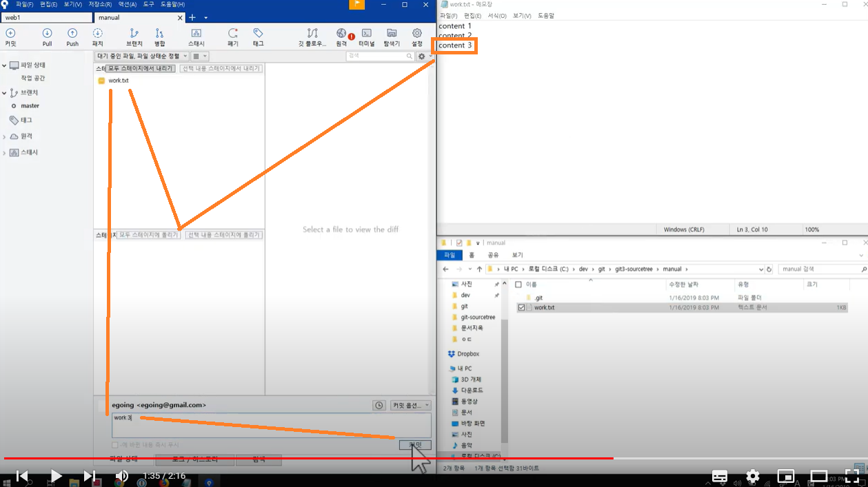This screenshot has width=868, height=487.
Task: Click the Discard (폐기) toolbar icon
Action: pyautogui.click(x=233, y=37)
